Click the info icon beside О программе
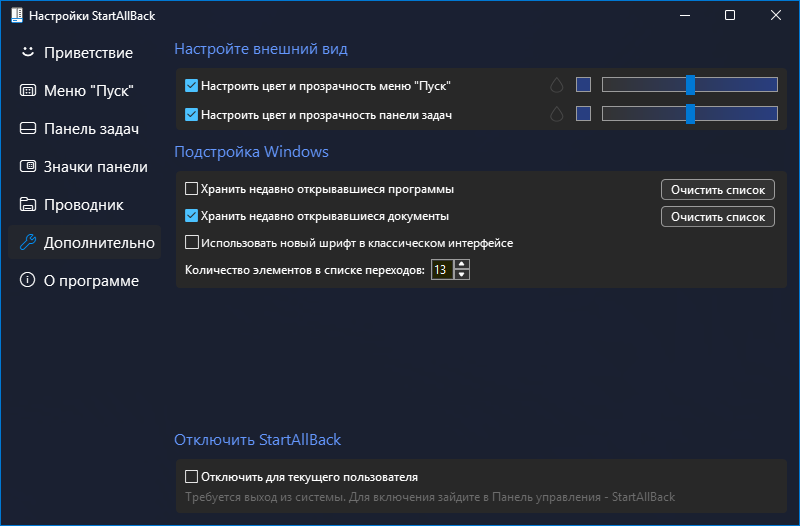 click(28, 281)
